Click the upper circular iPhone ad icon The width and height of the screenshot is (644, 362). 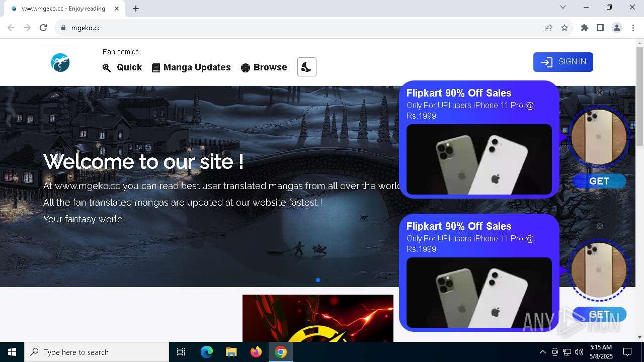599,137
